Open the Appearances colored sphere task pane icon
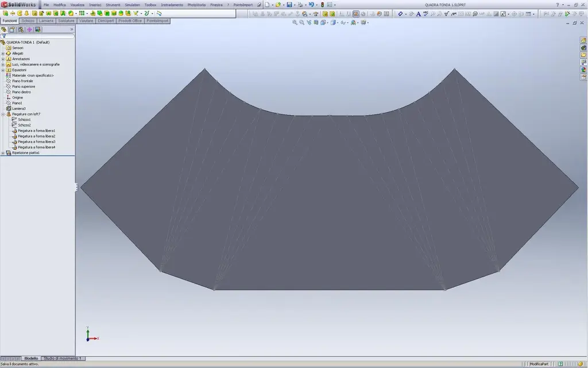This screenshot has width=588, height=368. 583,70
